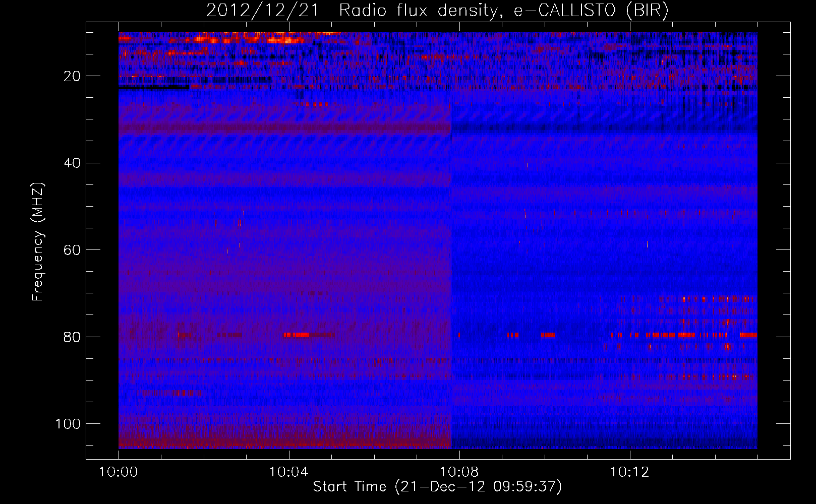This screenshot has height=504, width=816.
Task: Click the 10:12 time tick label
Action: tap(629, 472)
